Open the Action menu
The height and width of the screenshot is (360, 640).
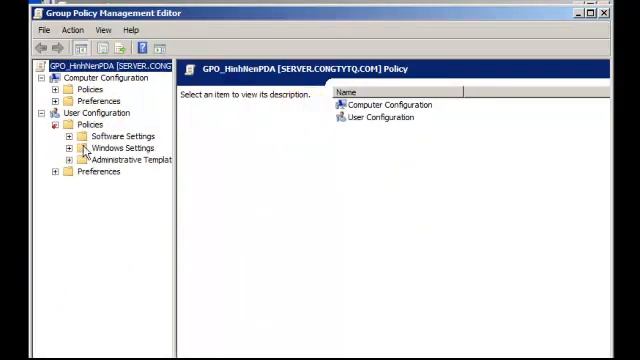(73, 30)
